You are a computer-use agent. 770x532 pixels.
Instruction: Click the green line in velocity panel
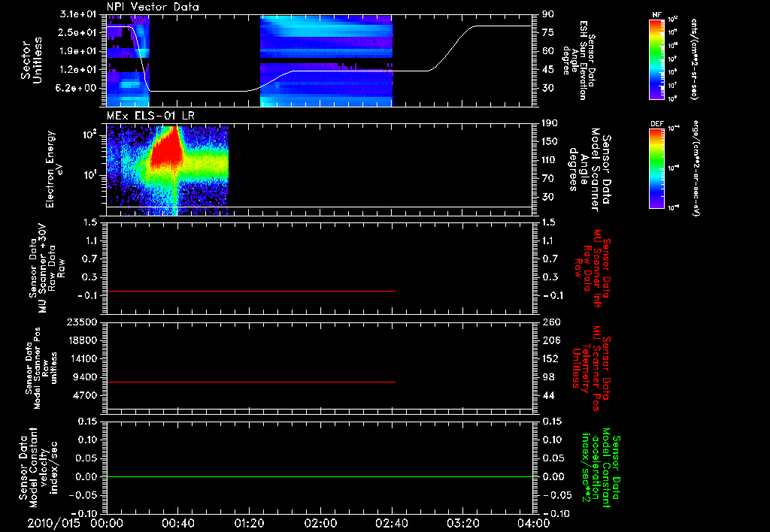[319, 476]
